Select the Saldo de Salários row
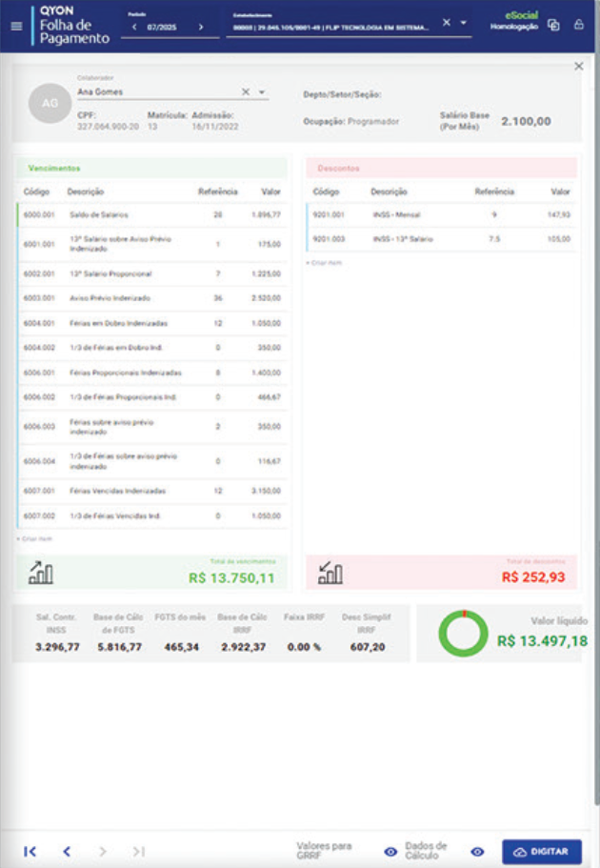 (152, 215)
